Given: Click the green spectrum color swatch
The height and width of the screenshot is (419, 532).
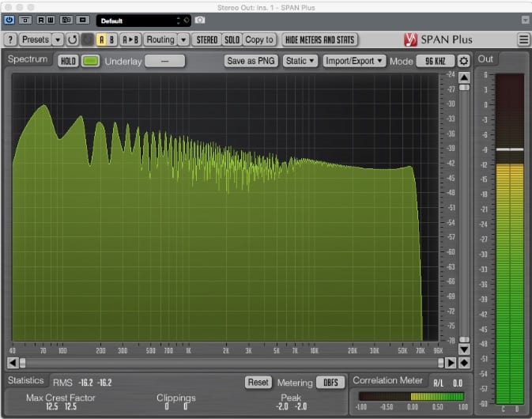Looking at the screenshot, I should 91,61.
